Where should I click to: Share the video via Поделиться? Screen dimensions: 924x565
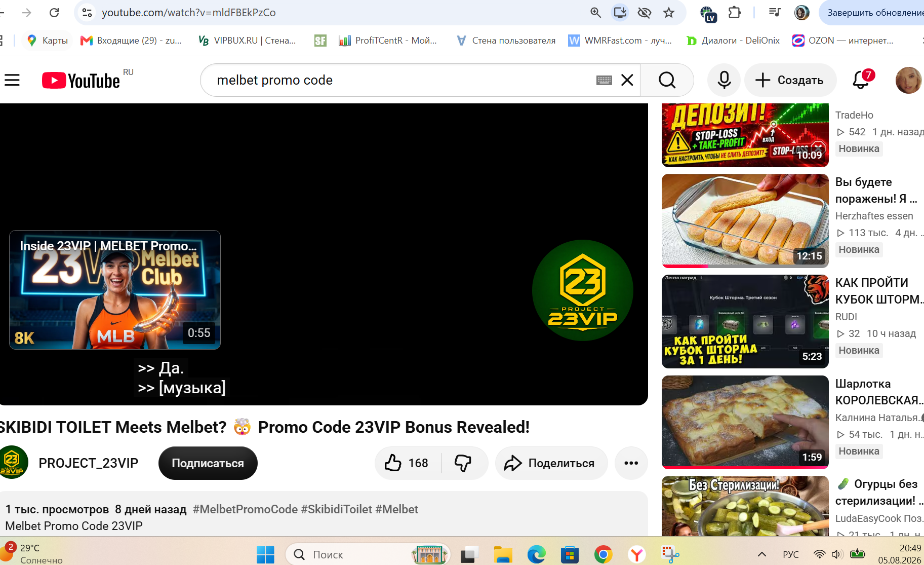[551, 463]
